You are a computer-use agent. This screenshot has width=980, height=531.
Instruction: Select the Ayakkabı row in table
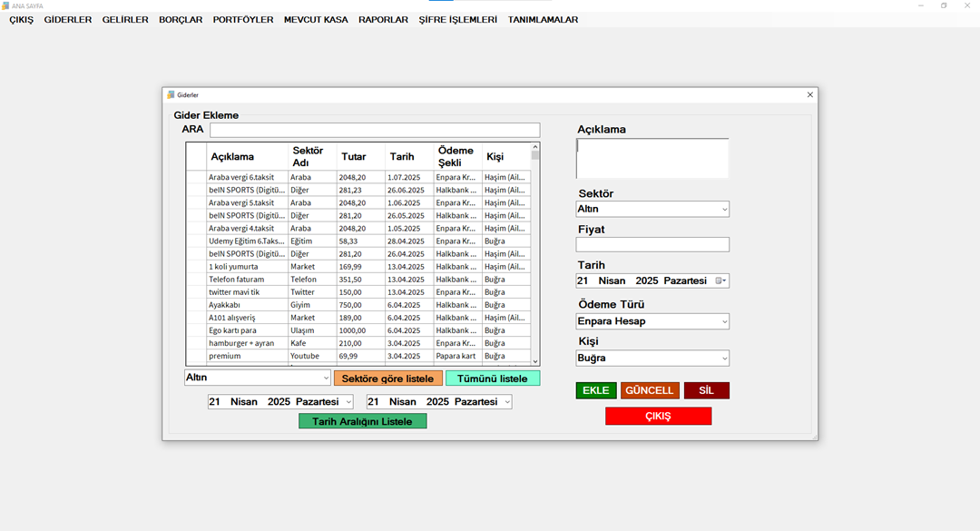[247, 305]
